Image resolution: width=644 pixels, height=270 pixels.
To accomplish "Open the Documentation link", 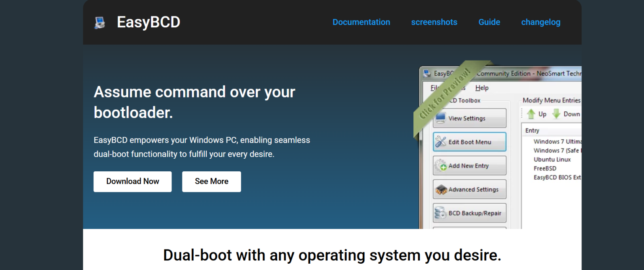I will pos(361,22).
